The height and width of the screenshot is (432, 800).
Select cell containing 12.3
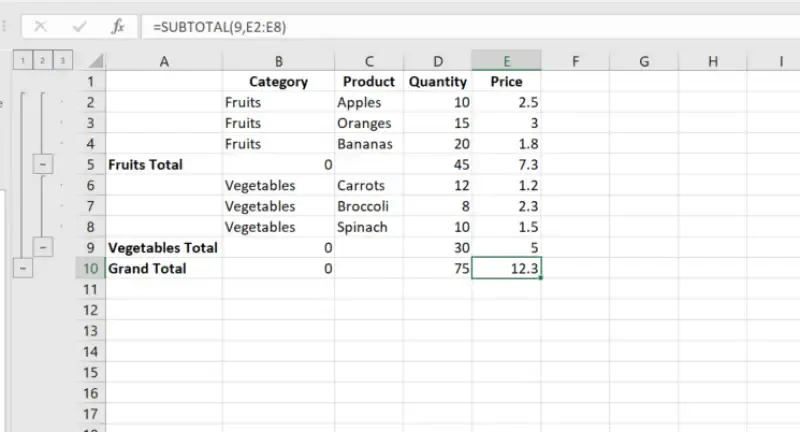point(506,269)
